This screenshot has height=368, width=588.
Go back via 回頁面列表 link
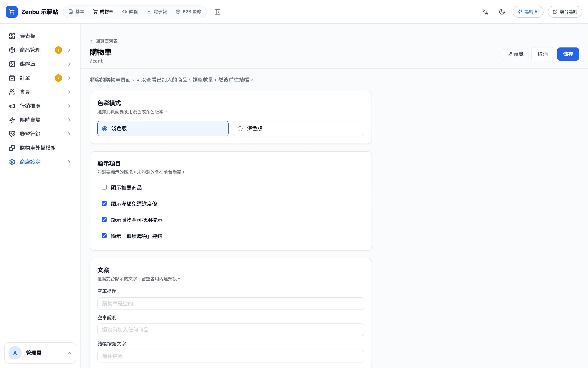[104, 41]
